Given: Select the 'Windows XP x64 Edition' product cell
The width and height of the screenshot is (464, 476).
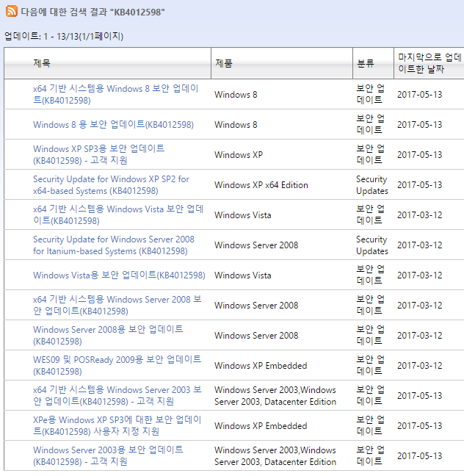Looking at the screenshot, I should tap(261, 185).
